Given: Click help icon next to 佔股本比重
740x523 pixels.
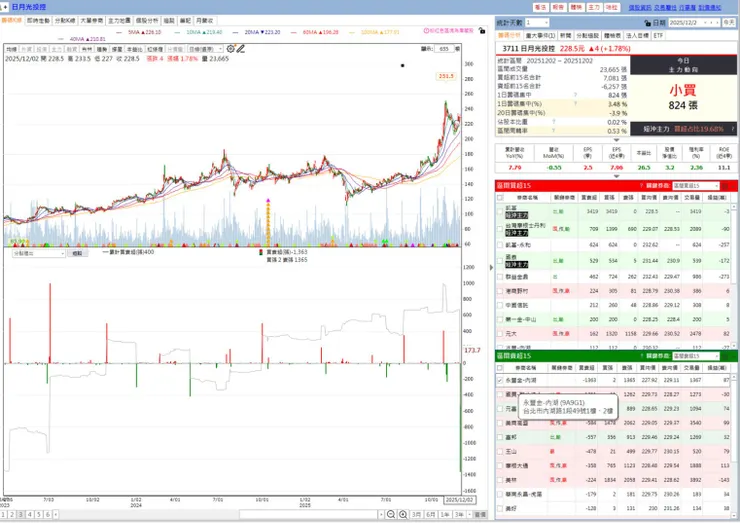Looking at the screenshot, I should [553, 122].
